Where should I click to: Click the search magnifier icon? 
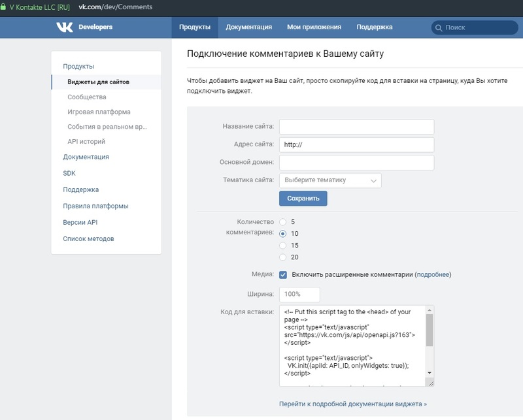(439, 27)
